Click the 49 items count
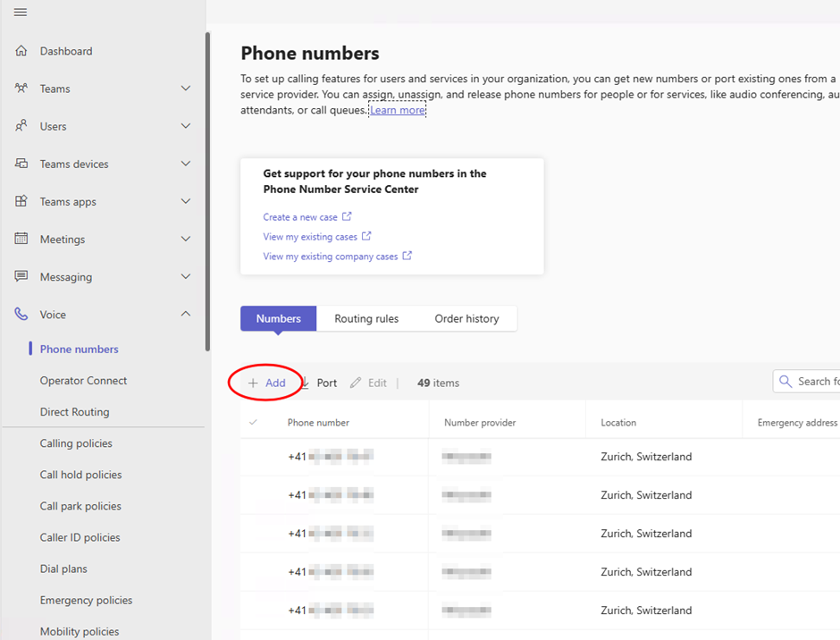The width and height of the screenshot is (840, 640). click(438, 383)
